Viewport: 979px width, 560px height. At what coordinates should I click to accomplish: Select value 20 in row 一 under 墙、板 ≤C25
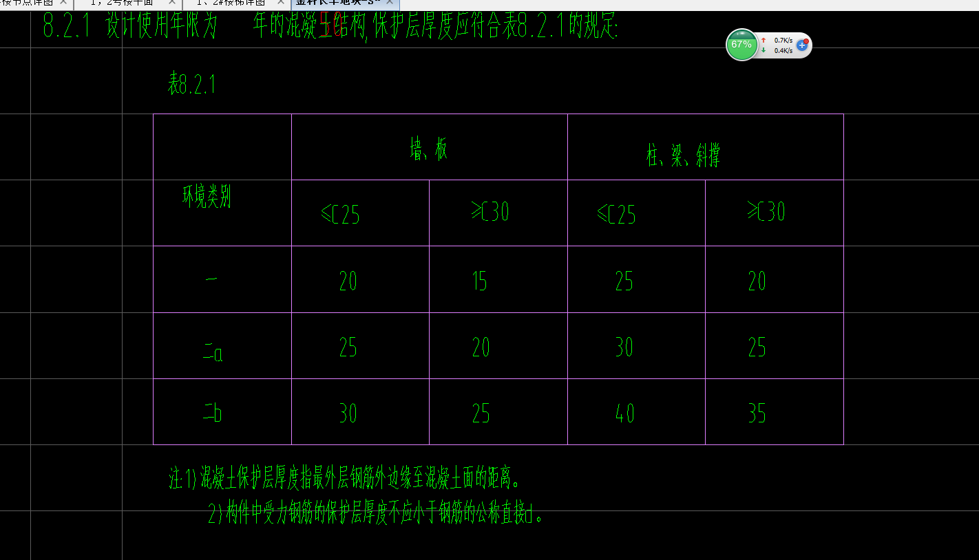click(348, 281)
